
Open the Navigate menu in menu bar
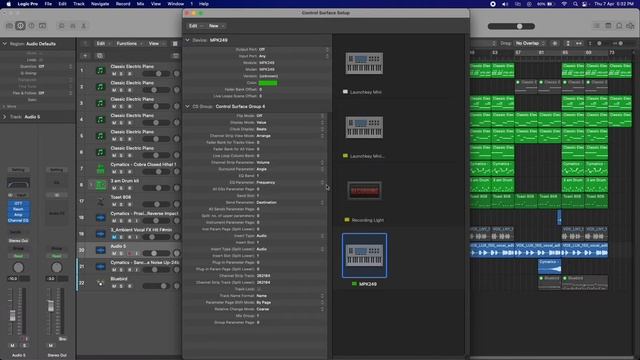100,4
